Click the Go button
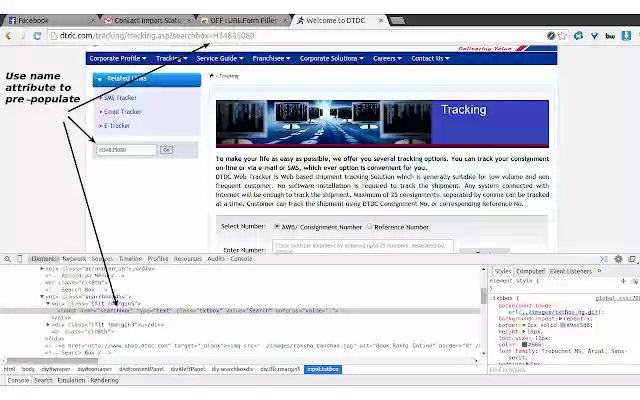Viewport: 640px width, 400px height. [x=166, y=150]
